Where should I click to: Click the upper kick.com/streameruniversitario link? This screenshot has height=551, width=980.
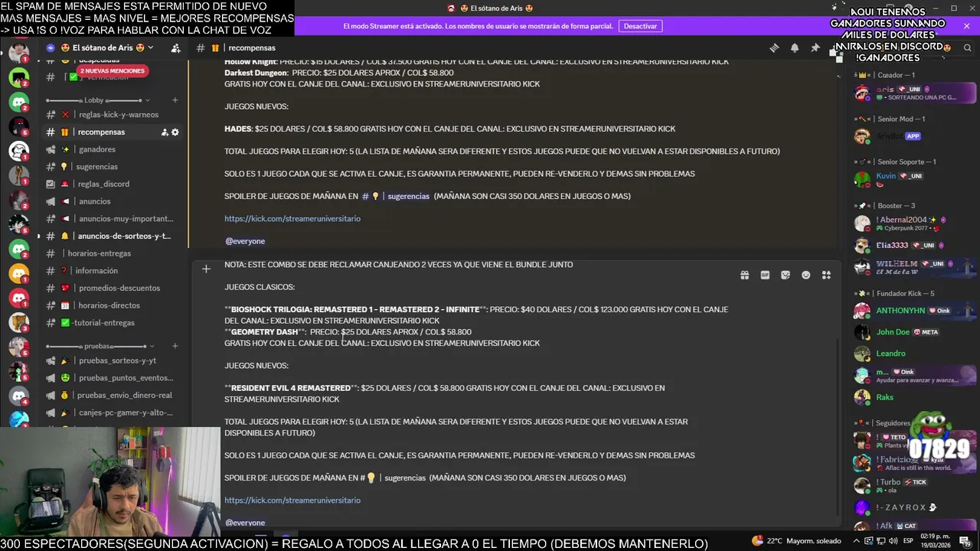tap(292, 219)
